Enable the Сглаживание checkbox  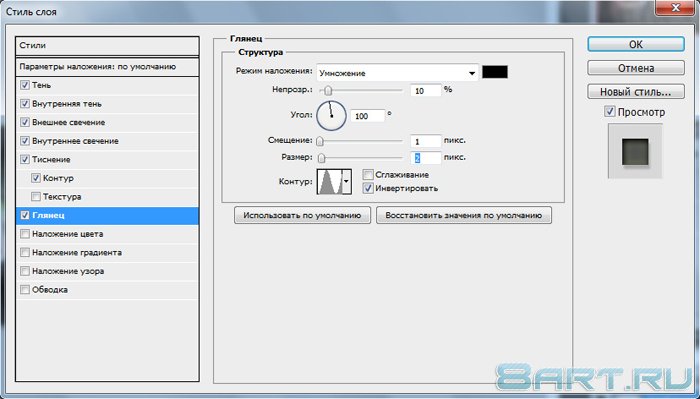[368, 175]
